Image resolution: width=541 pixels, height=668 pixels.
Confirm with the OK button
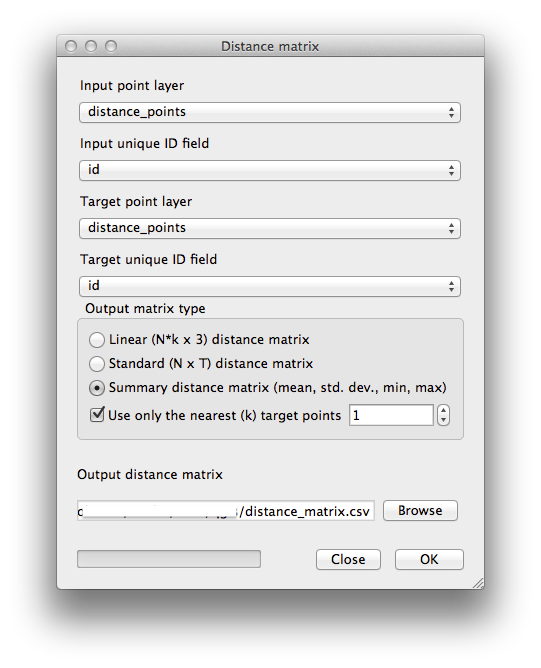coord(429,559)
